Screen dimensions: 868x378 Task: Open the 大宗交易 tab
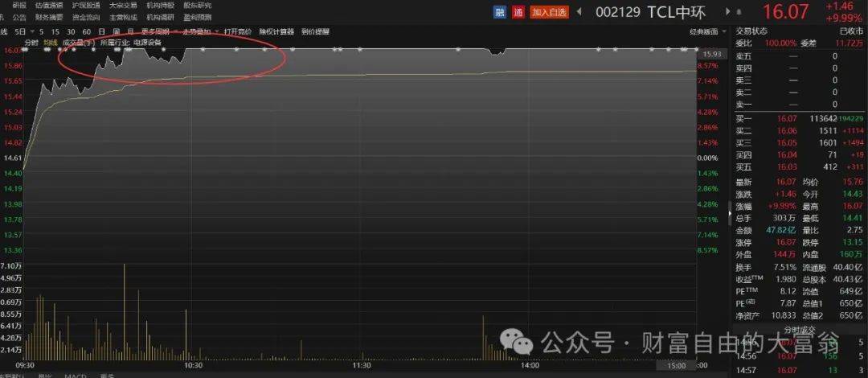tap(123, 5)
